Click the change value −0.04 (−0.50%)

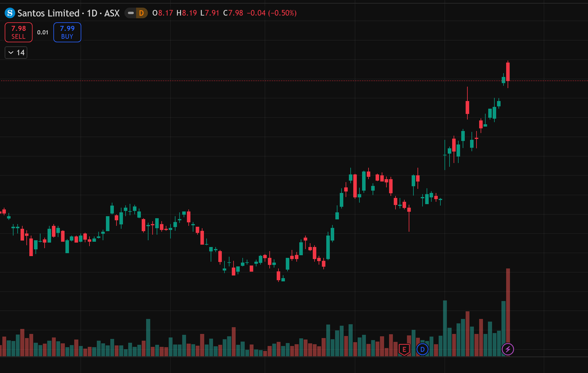coord(272,13)
